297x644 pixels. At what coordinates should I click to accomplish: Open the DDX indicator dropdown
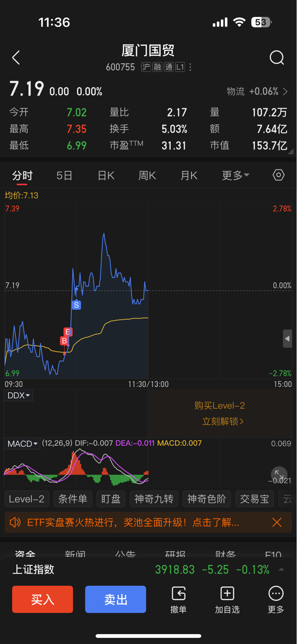tap(19, 395)
